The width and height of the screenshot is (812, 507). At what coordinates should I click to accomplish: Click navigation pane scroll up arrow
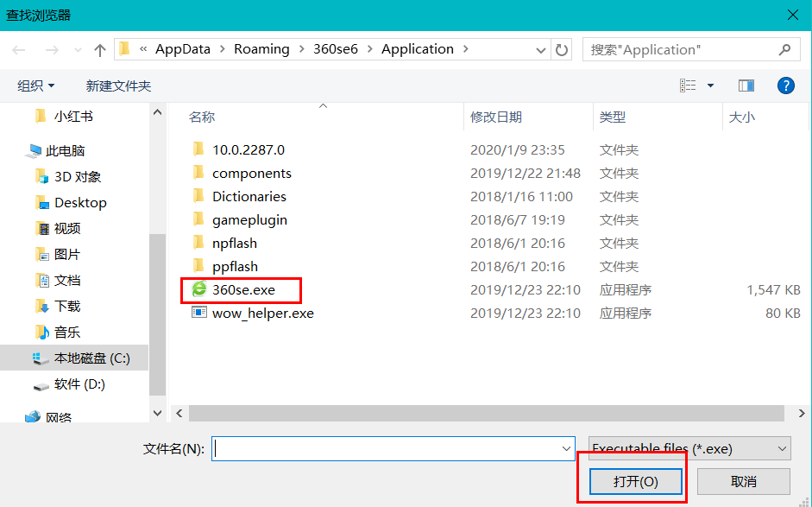click(157, 112)
